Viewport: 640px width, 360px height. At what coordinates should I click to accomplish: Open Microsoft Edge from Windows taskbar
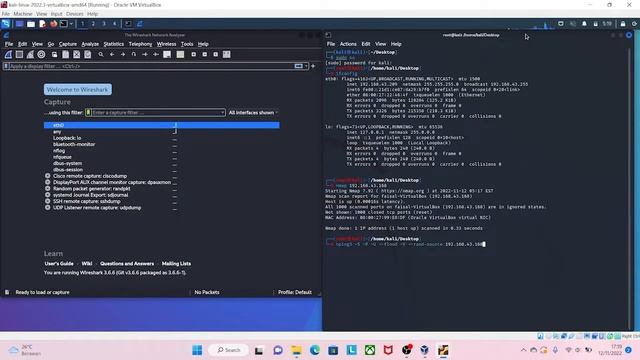[315, 350]
